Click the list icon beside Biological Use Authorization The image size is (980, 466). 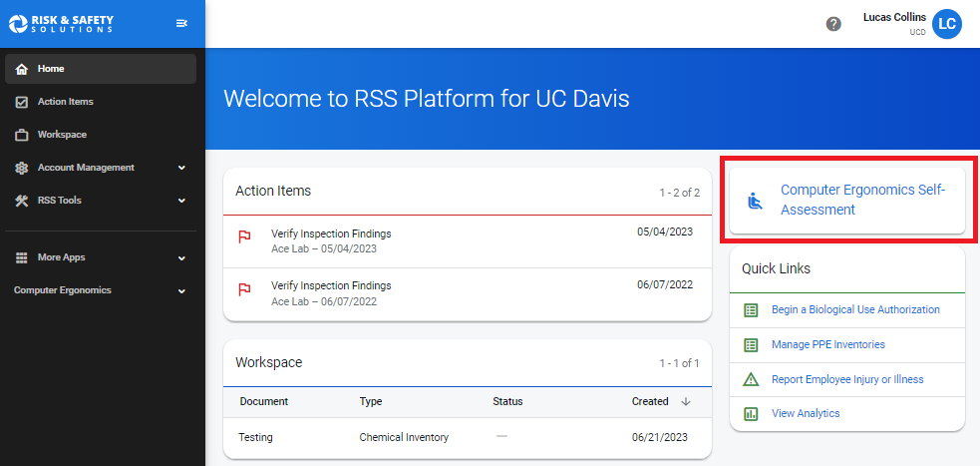tap(751, 309)
